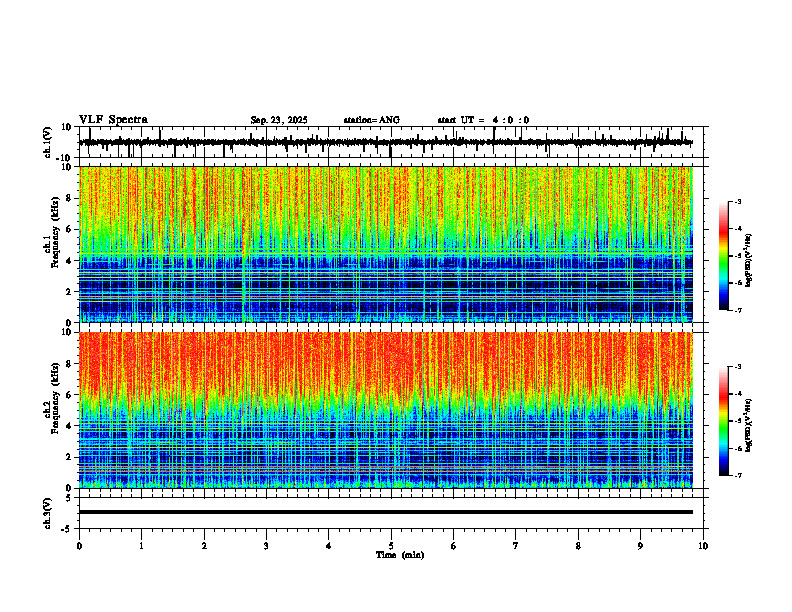Click the "5" tick on the ch.3(V) axis

[x=70, y=498]
